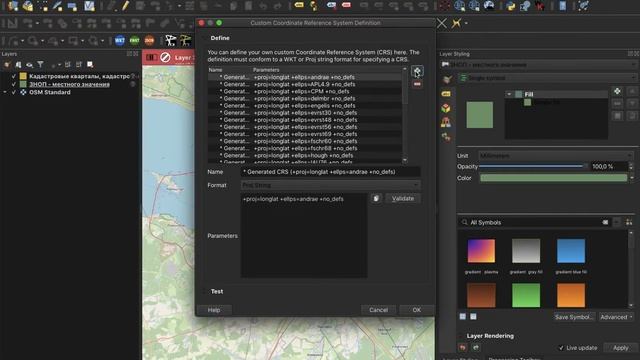The image size is (640, 360).
Task: Toggle editing with the yellow pencil icon
Action: [x=125, y=6]
